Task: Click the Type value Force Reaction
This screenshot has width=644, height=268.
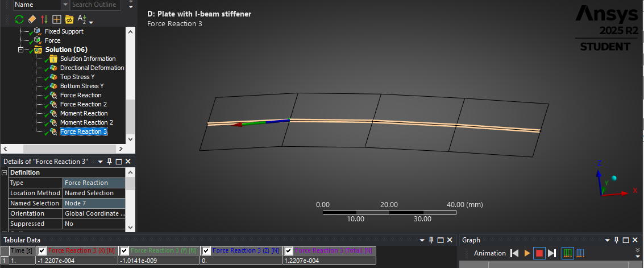Action: [x=94, y=183]
